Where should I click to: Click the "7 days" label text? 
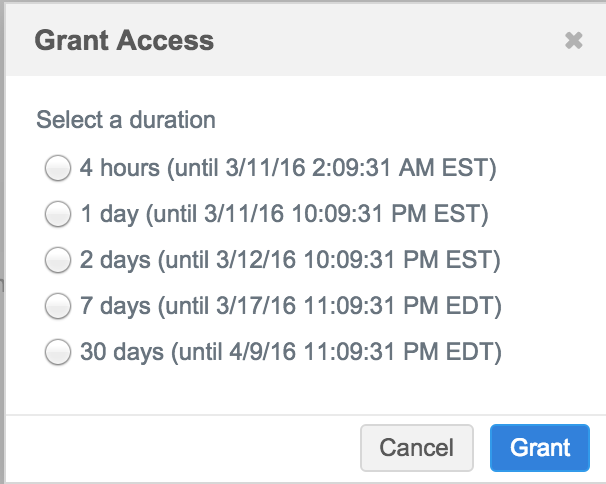click(x=116, y=306)
